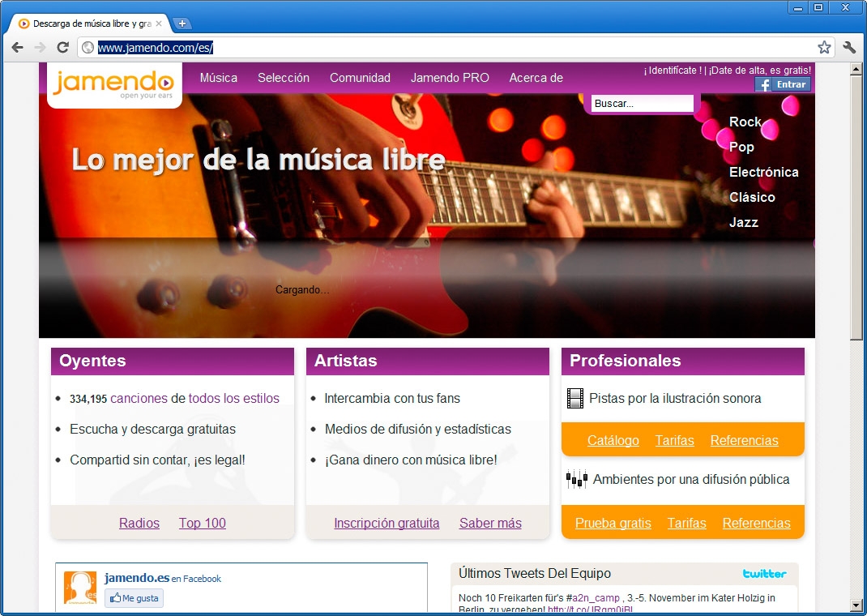
Task: Click 'Escucha y descarga gratuitas' text
Action: (x=152, y=429)
